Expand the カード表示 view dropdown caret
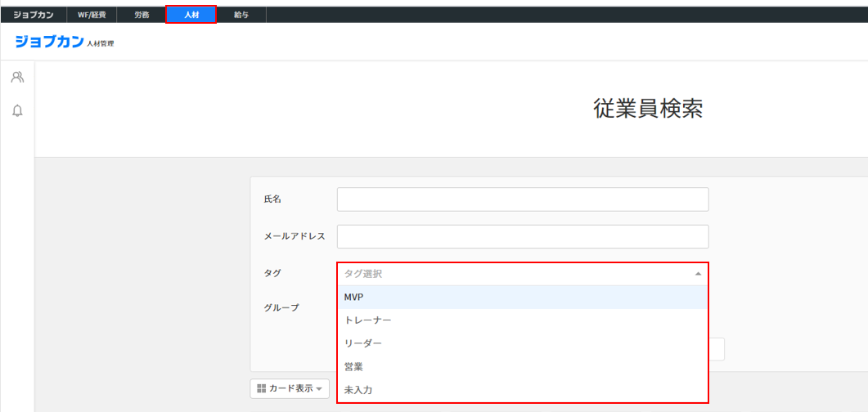Viewport: 868px width, 412px height. 320,389
